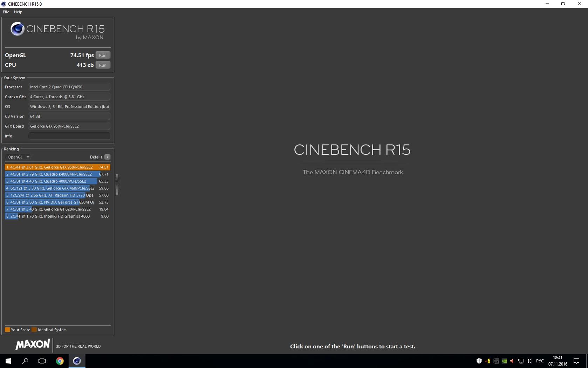588x368 pixels.
Task: Click the Processor field showing Core 2 Quad
Action: tap(69, 87)
